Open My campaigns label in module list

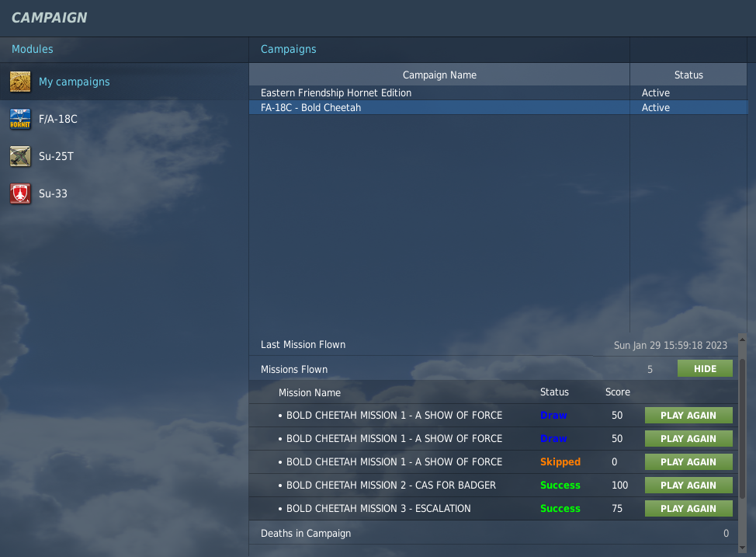pyautogui.click(x=75, y=82)
